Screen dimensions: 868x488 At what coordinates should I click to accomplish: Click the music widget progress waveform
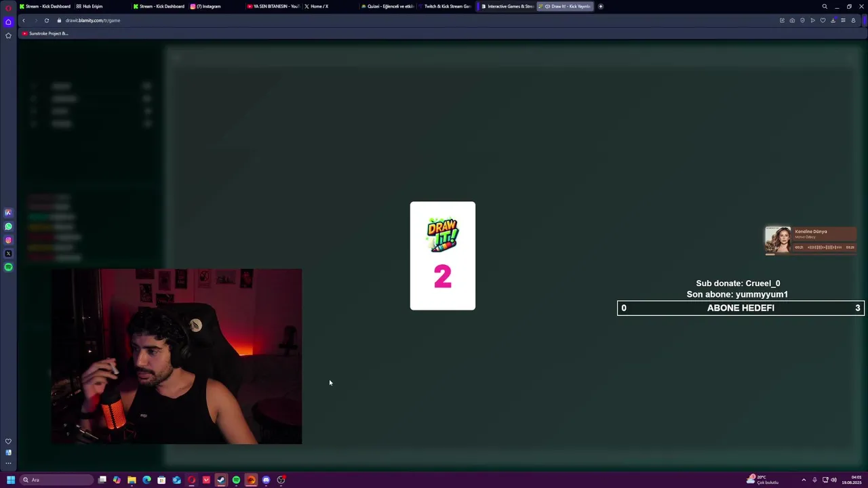pos(825,247)
